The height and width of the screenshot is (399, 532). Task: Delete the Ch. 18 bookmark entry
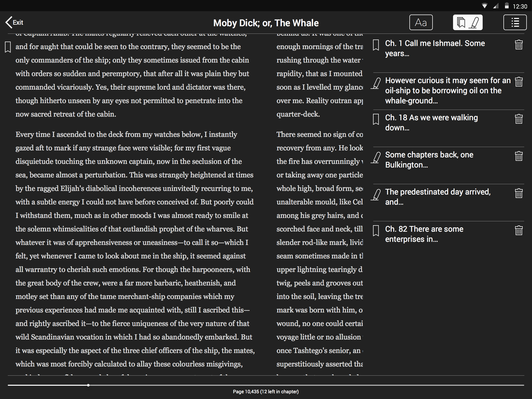pyautogui.click(x=518, y=119)
